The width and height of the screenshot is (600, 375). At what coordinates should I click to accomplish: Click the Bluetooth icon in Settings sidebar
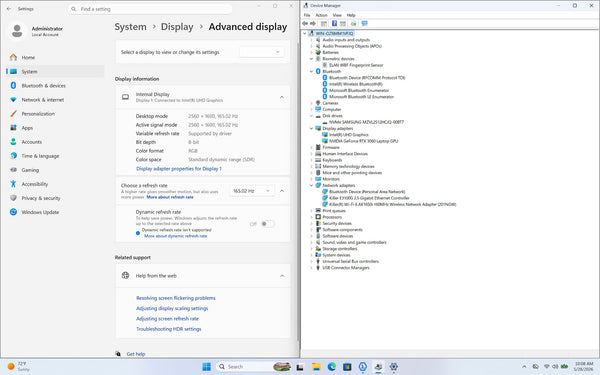(13, 85)
